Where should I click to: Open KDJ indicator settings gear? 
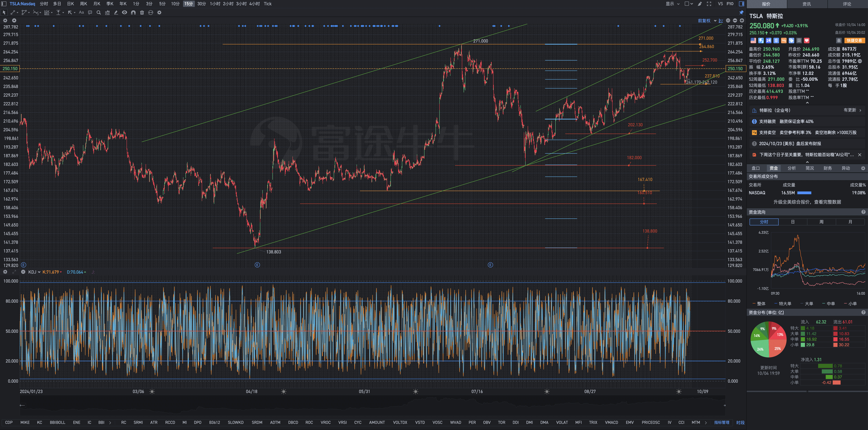5,272
